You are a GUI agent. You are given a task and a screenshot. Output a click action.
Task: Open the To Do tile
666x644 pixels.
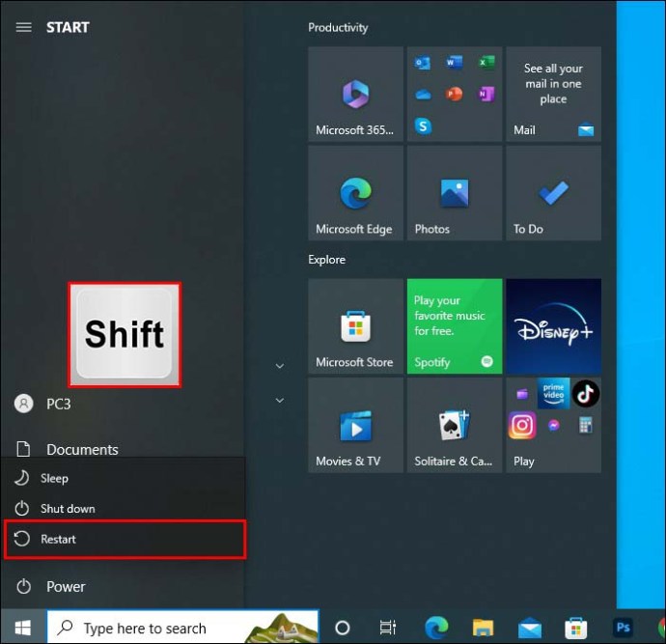click(553, 193)
